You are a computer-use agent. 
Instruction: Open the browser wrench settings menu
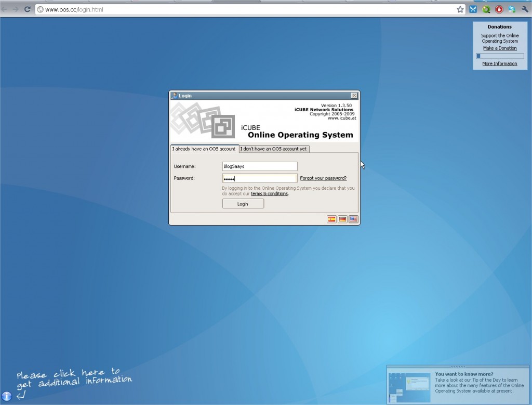[x=525, y=9]
